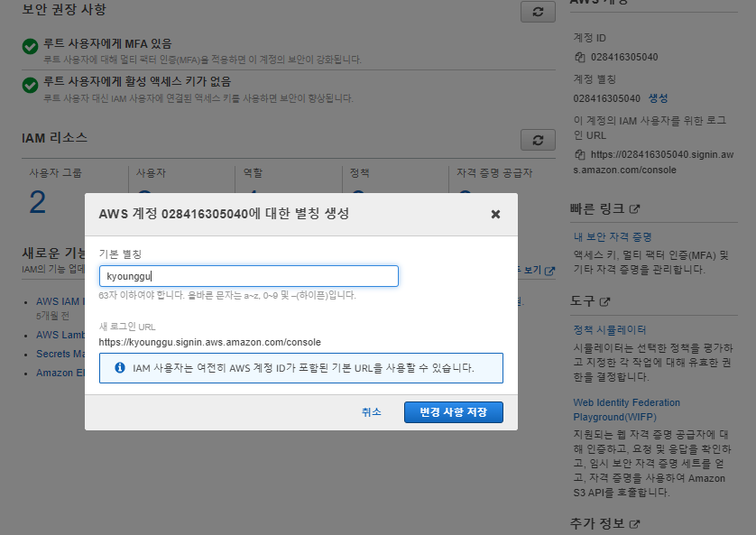Click the 63자 이하여야 합니다 hint text
The height and width of the screenshot is (535, 756).
point(227,295)
